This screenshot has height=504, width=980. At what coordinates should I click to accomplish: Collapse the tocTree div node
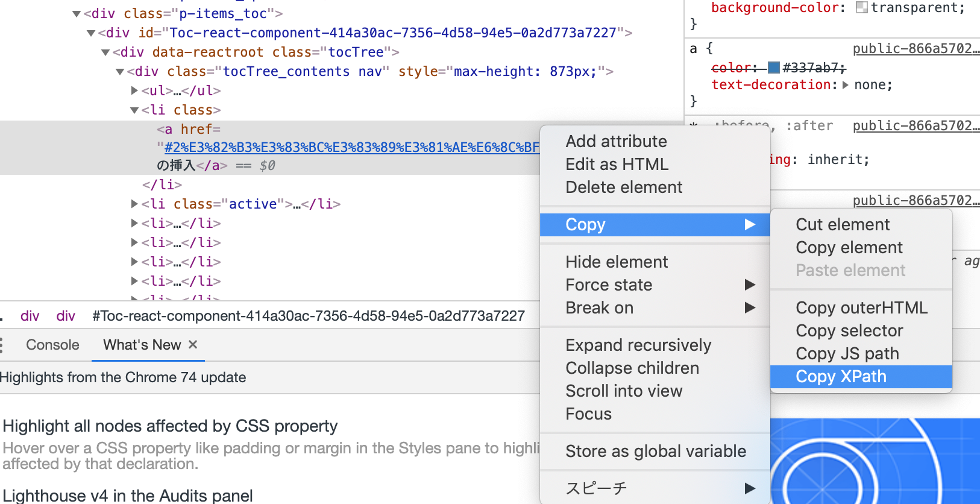pyautogui.click(x=105, y=52)
